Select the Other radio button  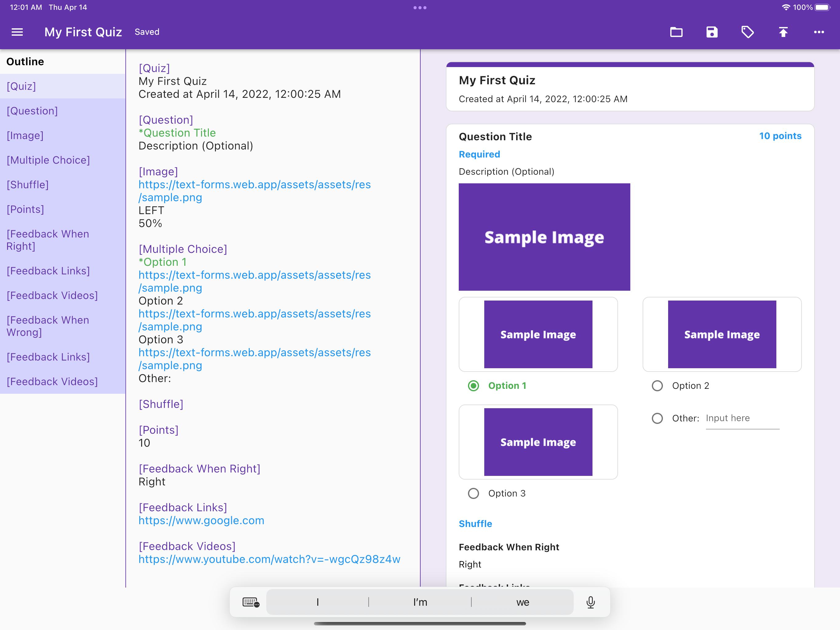point(657,418)
